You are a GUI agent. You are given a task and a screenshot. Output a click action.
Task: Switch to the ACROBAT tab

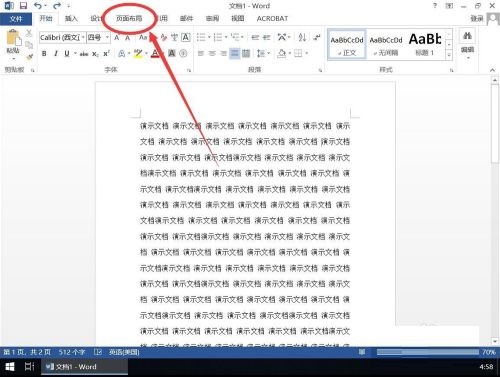(x=272, y=19)
